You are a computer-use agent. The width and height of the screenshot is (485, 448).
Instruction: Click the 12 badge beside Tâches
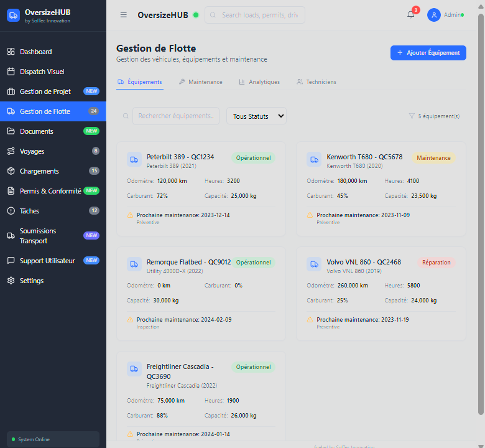point(94,210)
